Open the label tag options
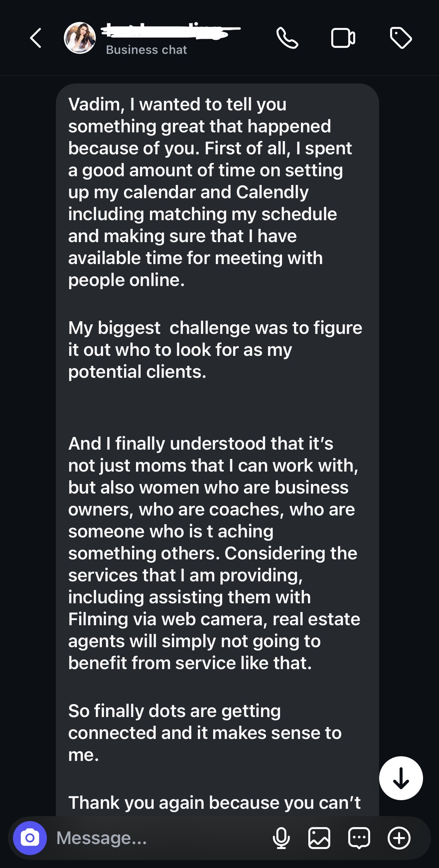439x868 pixels. [401, 38]
